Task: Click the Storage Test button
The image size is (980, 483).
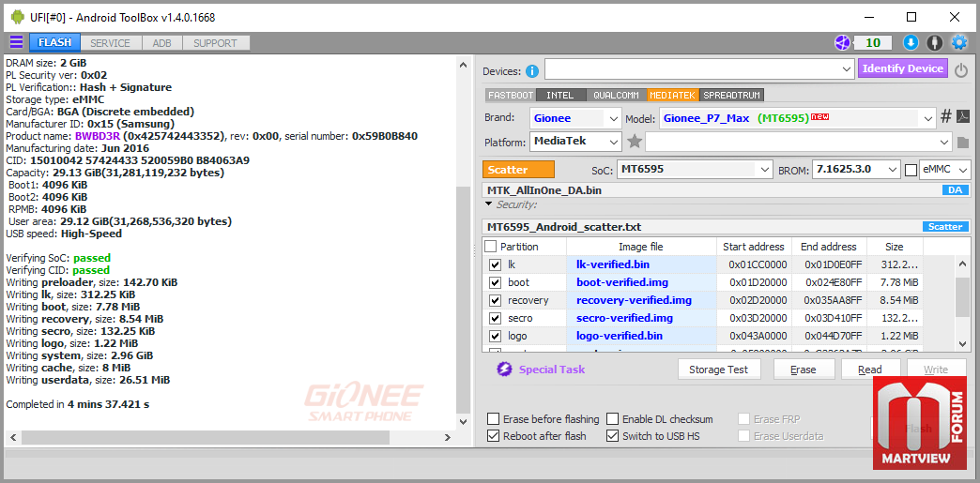Action: point(719,370)
